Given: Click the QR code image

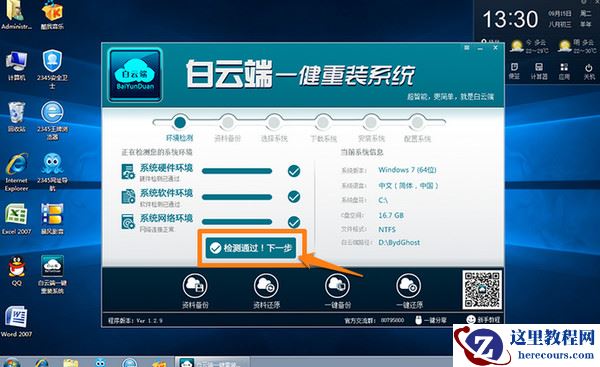Looking at the screenshot, I should tap(482, 290).
